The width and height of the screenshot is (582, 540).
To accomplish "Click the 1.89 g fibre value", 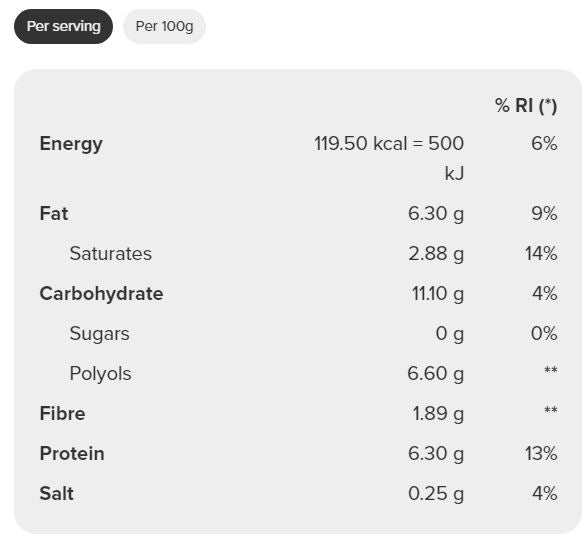I will click(x=438, y=414).
